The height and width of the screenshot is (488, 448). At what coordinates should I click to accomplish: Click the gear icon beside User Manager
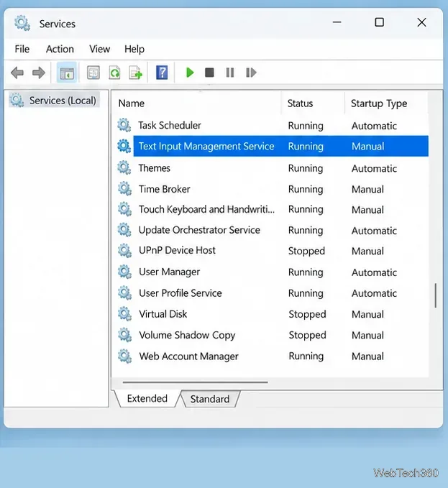pyautogui.click(x=124, y=272)
